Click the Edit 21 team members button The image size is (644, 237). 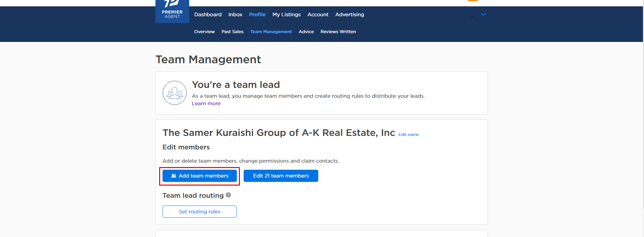tap(281, 176)
